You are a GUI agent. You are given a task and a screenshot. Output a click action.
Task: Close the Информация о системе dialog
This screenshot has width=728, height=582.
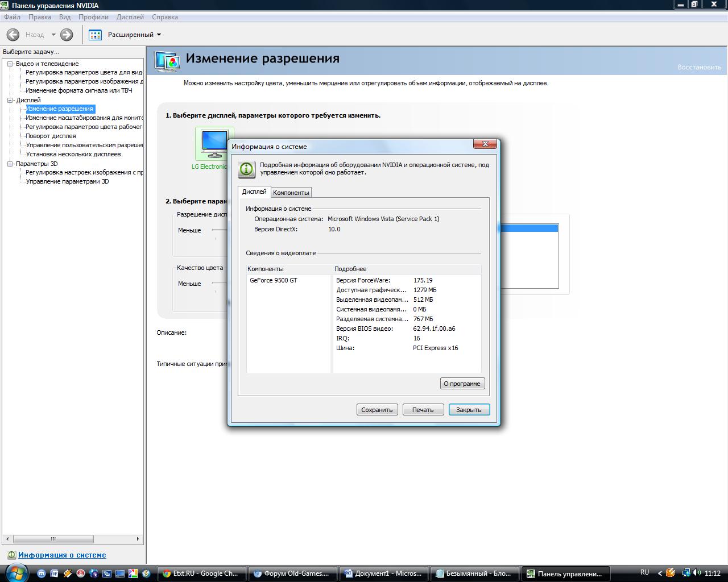click(485, 144)
